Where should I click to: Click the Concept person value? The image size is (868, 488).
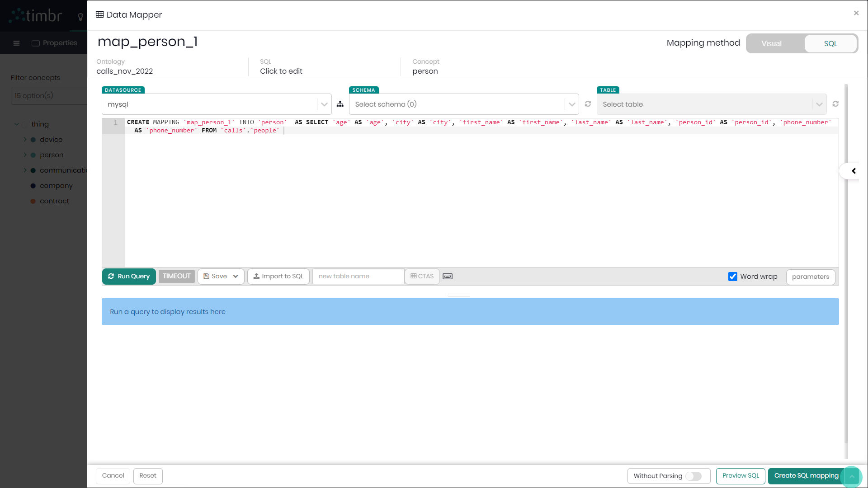point(425,71)
